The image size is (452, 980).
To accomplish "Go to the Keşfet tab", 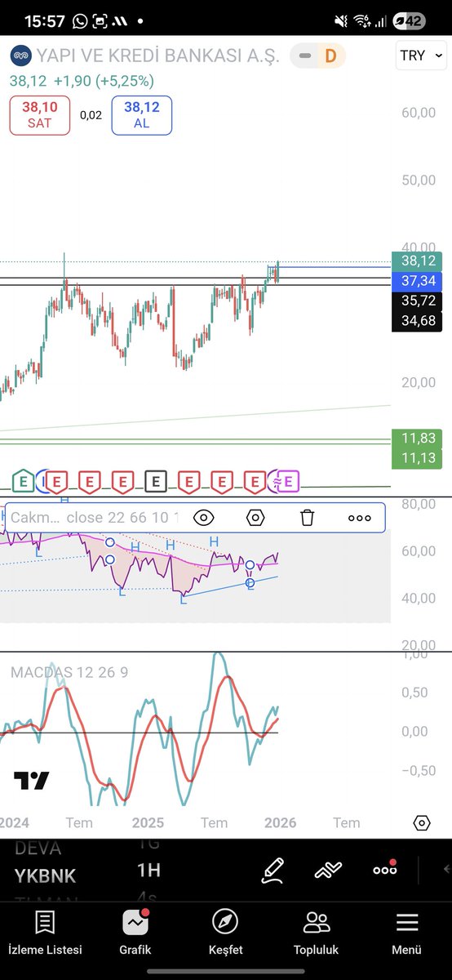I will pyautogui.click(x=225, y=933).
